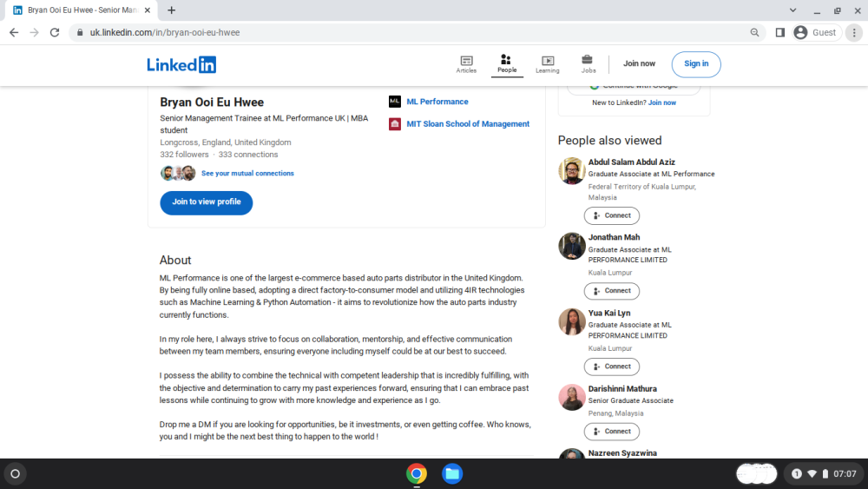
Task: Click the notification count icon in tray
Action: click(x=796, y=473)
